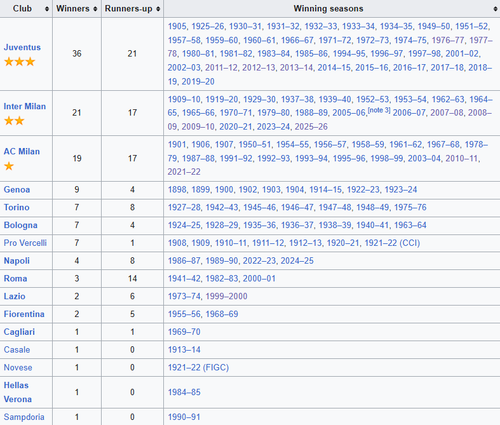Open the Casale club link
Screen dimensions: 500x425
17,350
